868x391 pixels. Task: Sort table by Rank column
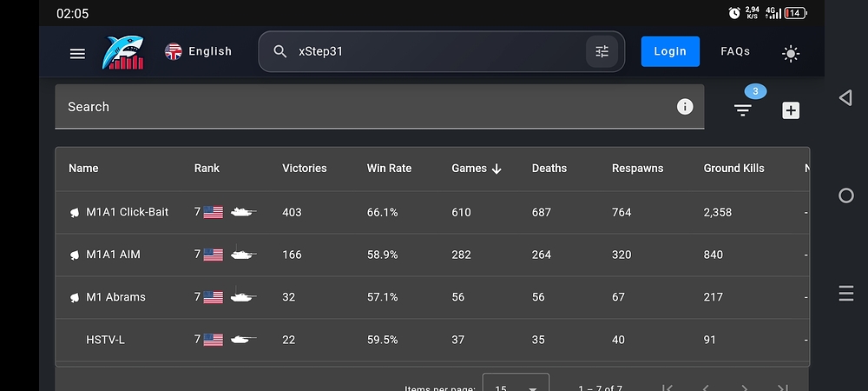pyautogui.click(x=207, y=169)
